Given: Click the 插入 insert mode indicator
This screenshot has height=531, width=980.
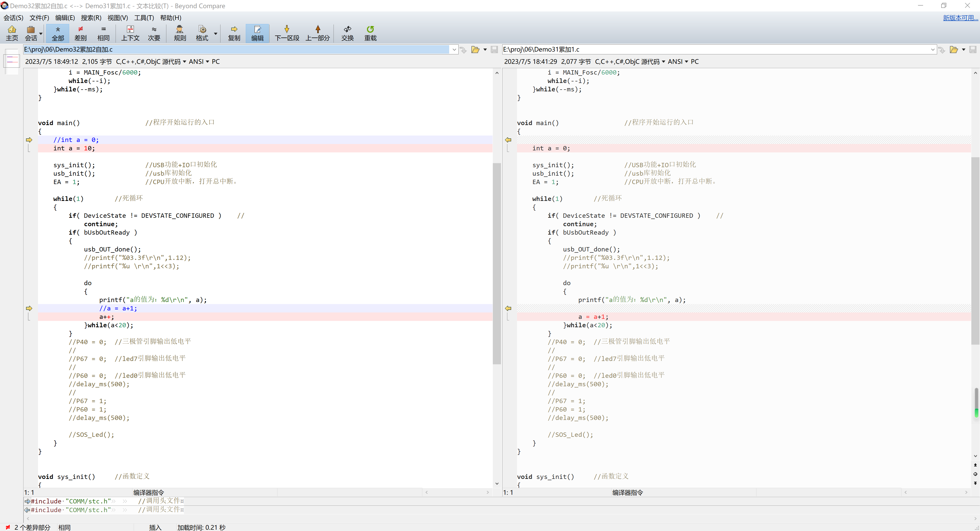Looking at the screenshot, I should pyautogui.click(x=155, y=527).
